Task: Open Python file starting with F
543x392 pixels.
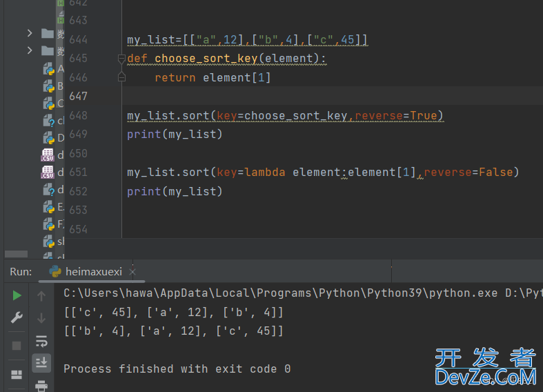Action: 54,224
